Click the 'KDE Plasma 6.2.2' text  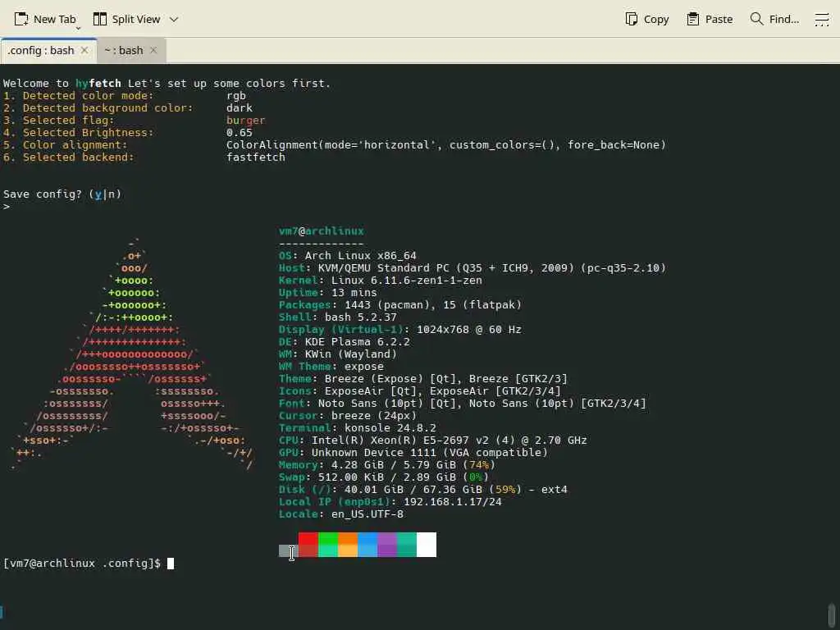pos(358,342)
